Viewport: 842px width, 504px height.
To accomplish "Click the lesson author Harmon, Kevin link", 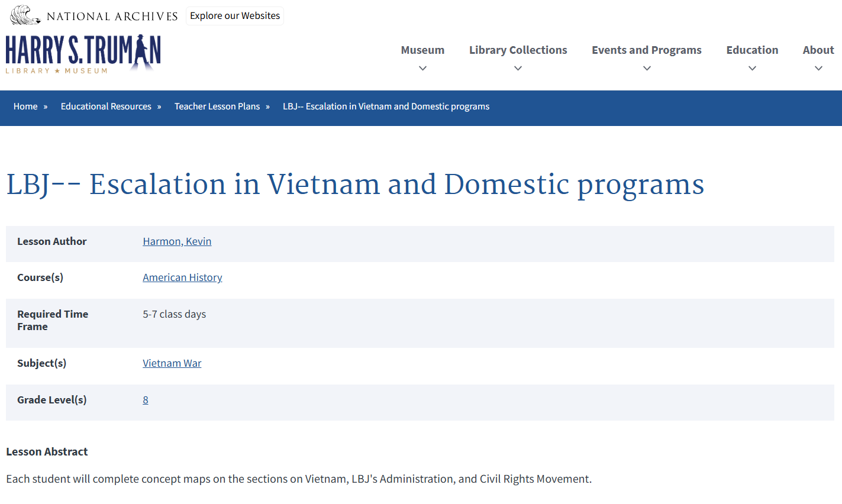I will (x=177, y=241).
